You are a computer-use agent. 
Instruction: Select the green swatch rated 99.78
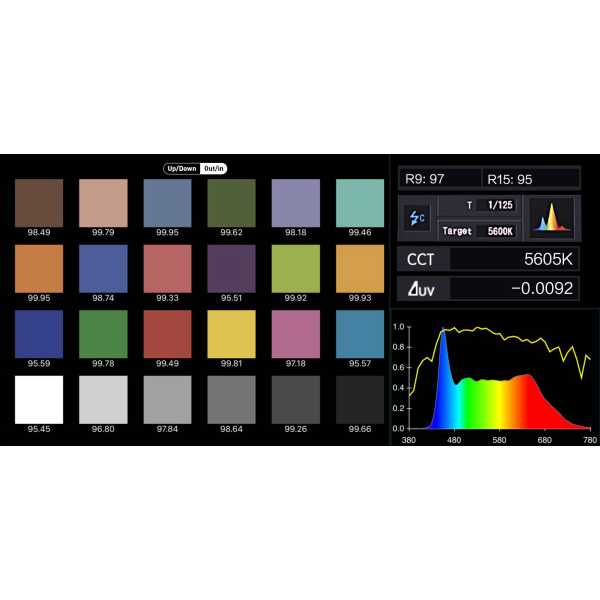[x=103, y=333]
